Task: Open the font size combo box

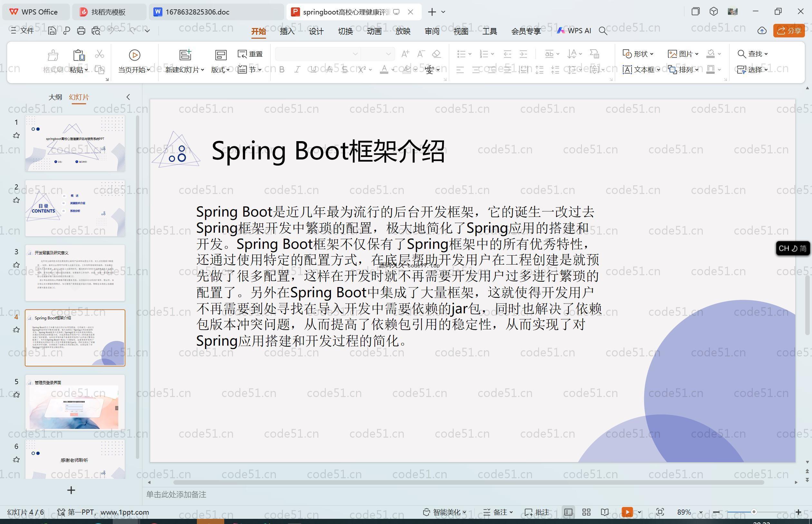Action: pyautogui.click(x=377, y=54)
